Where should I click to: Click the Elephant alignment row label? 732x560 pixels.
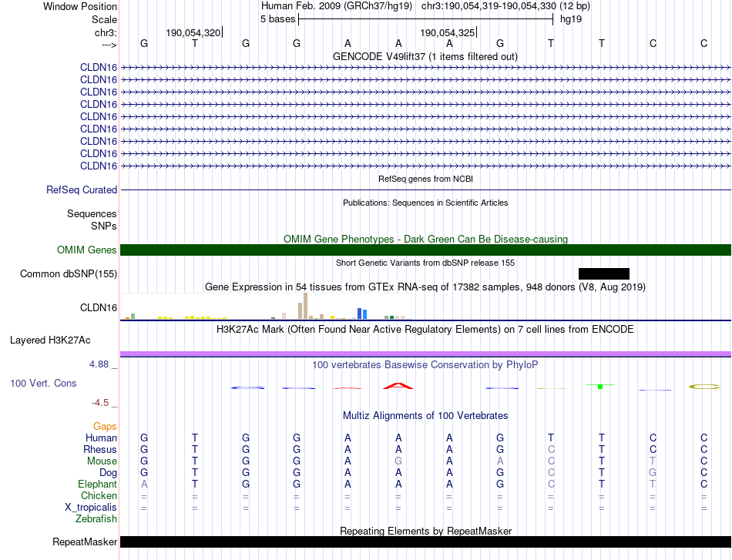coord(97,484)
